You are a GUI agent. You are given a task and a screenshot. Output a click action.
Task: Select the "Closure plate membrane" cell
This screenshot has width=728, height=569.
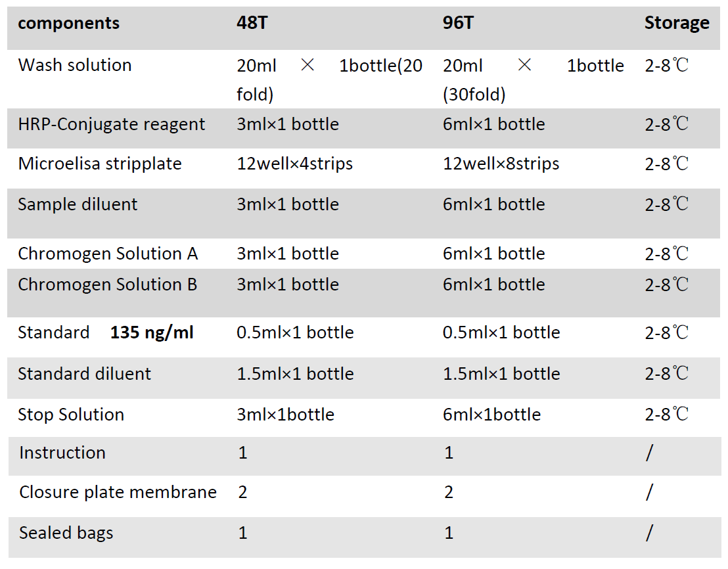coord(118,492)
